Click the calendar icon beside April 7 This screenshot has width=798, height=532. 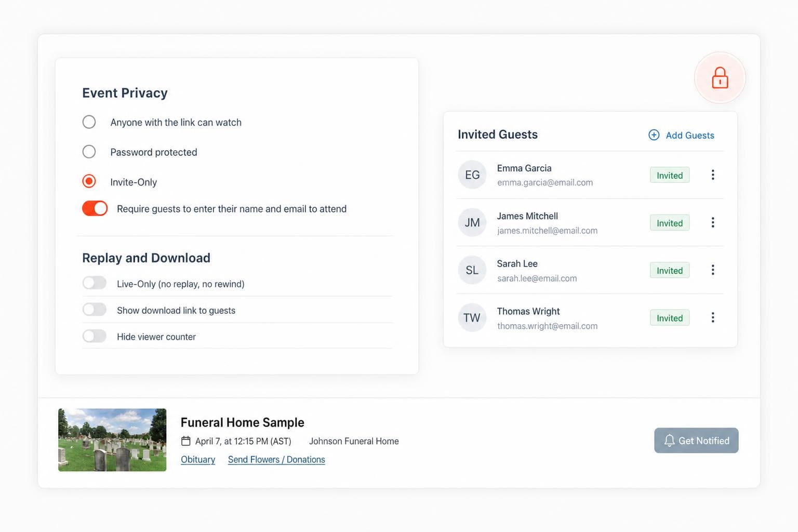[185, 441]
